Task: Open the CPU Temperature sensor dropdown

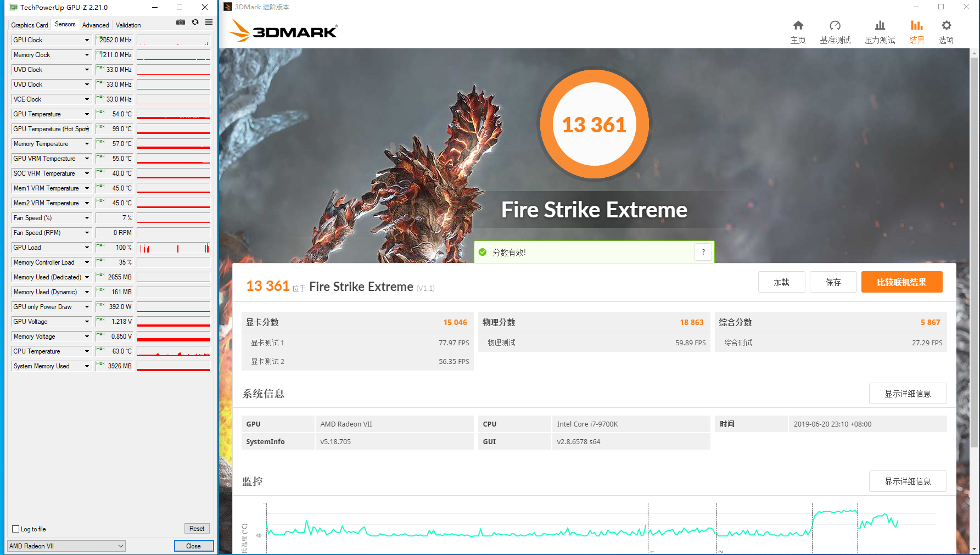Action: [x=87, y=351]
